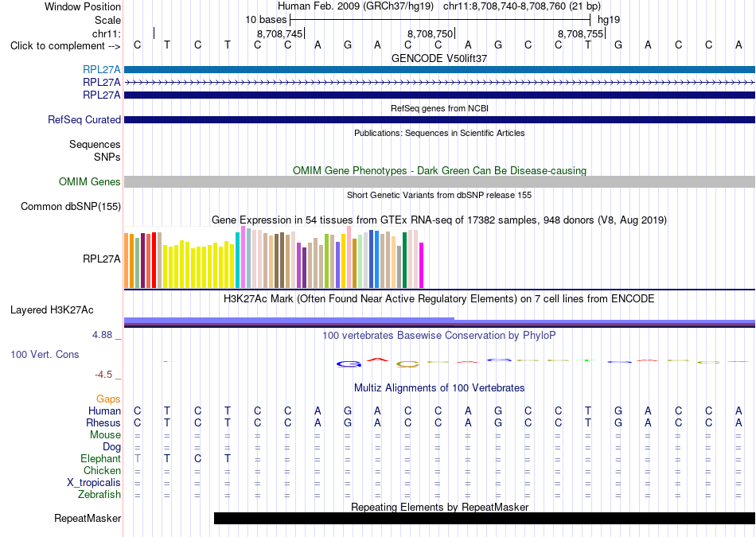756x537 pixels.
Task: Click the 8,708,745 position tick label
Action: [x=279, y=33]
